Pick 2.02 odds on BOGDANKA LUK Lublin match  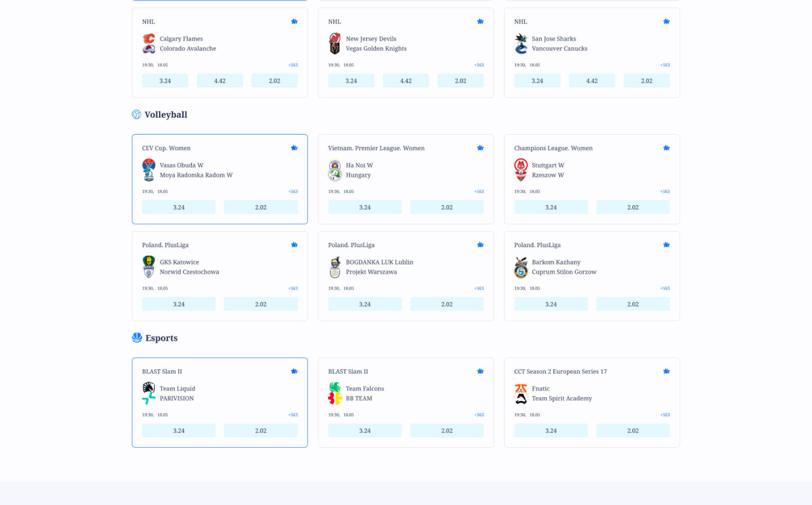click(x=446, y=304)
